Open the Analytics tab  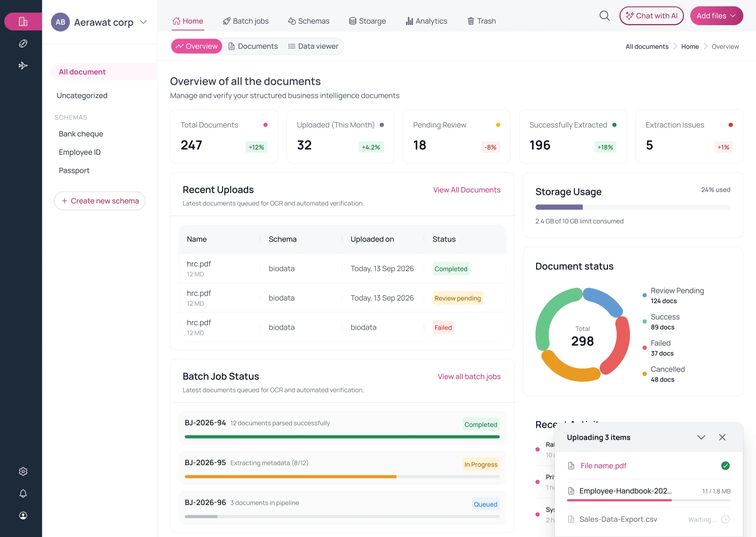click(427, 21)
